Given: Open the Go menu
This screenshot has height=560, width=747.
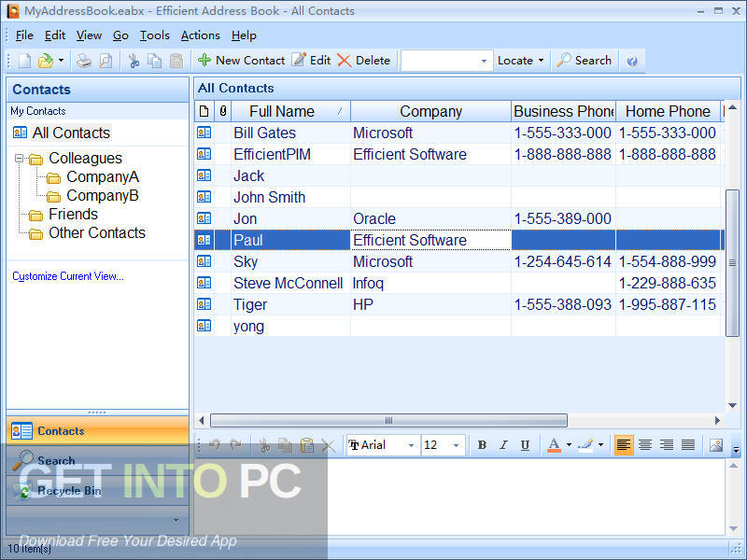Looking at the screenshot, I should (x=120, y=35).
